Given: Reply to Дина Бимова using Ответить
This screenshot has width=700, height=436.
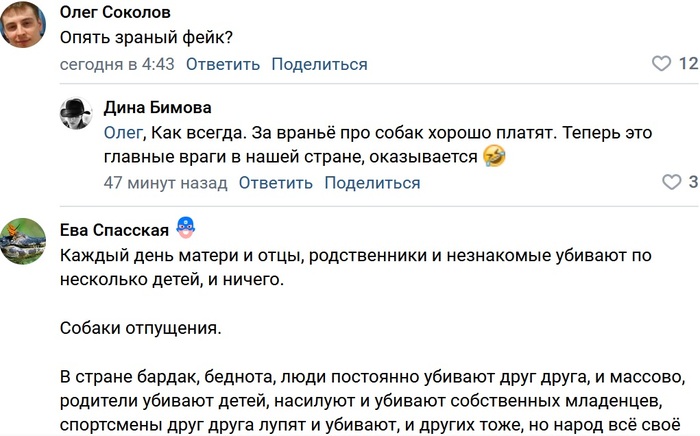Looking at the screenshot, I should (276, 183).
